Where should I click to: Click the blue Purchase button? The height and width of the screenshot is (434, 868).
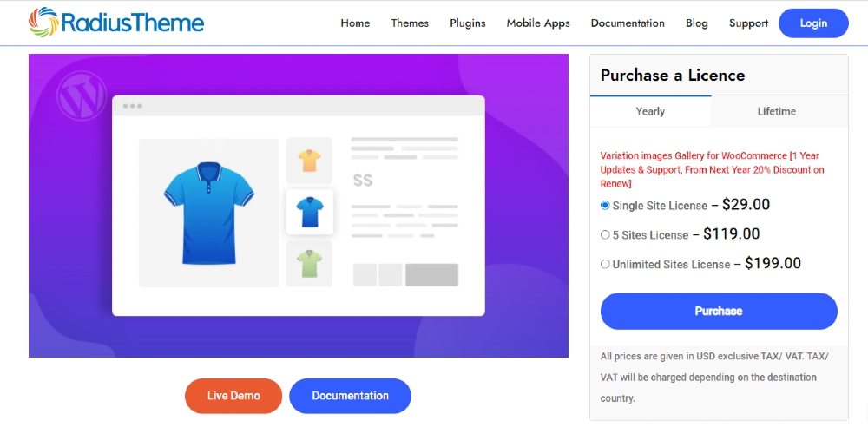[719, 311]
